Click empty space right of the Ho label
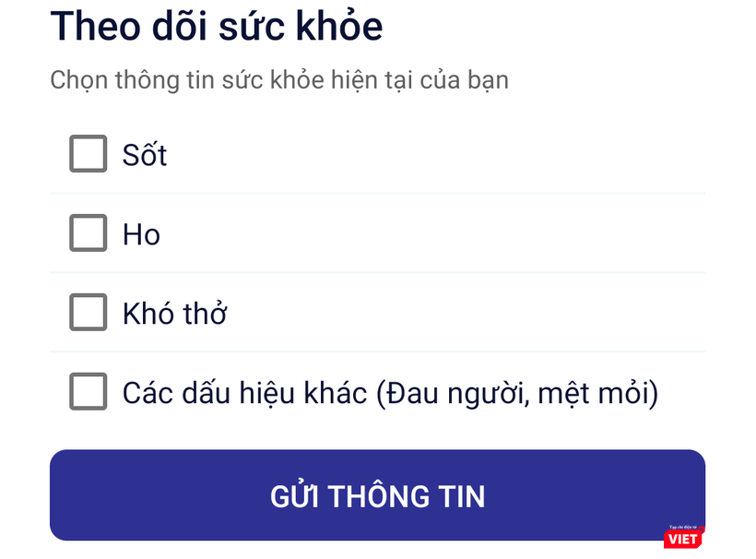Screen dimensions: 756x559 point(443,235)
